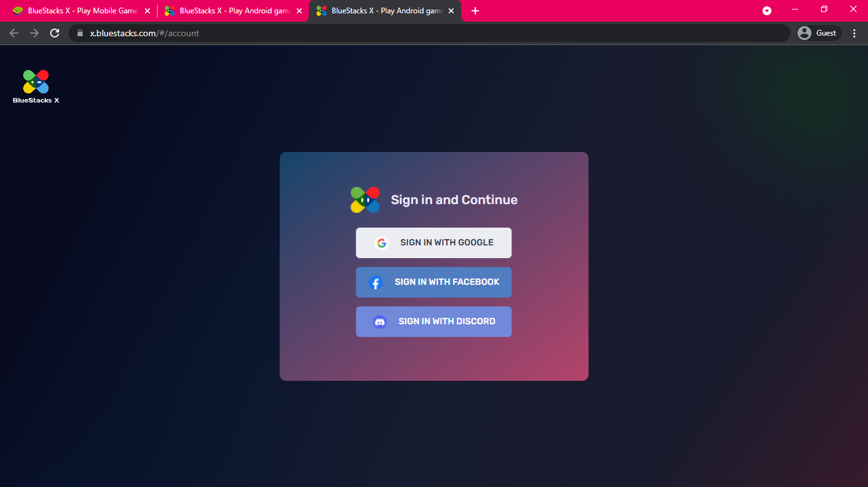Click the Discord logo icon
Image resolution: width=868 pixels, height=487 pixels.
(379, 322)
